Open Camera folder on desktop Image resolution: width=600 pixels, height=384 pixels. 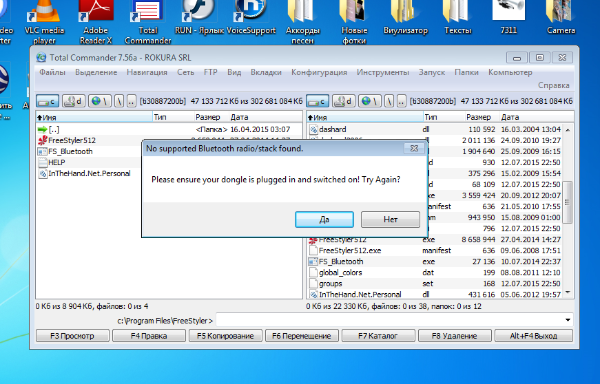561,17
